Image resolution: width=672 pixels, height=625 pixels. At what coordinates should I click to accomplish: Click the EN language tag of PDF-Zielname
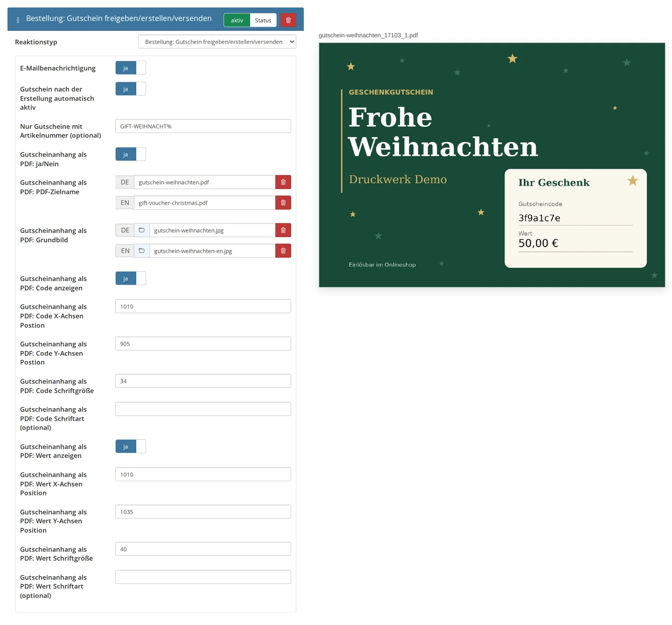pos(125,203)
